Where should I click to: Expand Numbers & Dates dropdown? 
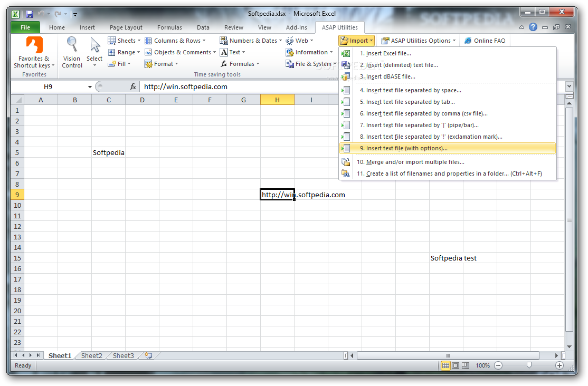[x=251, y=41]
